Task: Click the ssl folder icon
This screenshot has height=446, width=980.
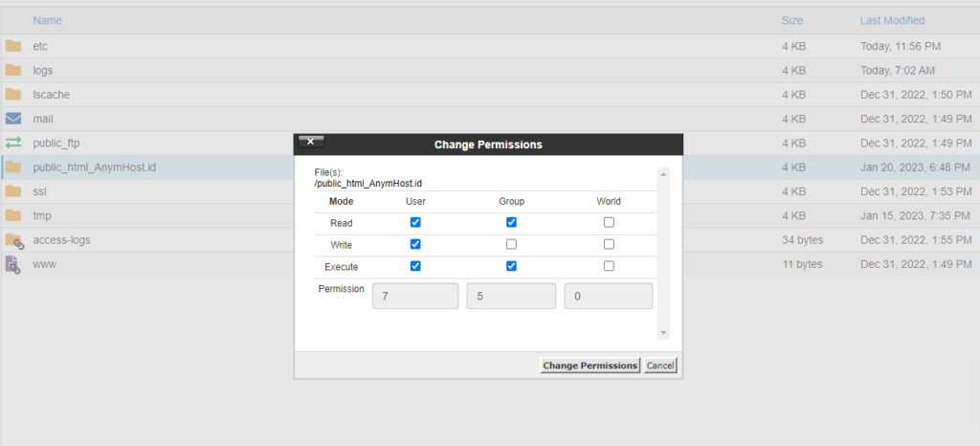Action: (13, 191)
